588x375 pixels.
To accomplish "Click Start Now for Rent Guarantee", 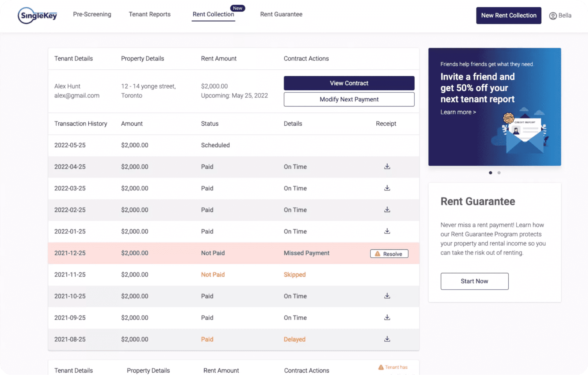I will click(x=474, y=281).
